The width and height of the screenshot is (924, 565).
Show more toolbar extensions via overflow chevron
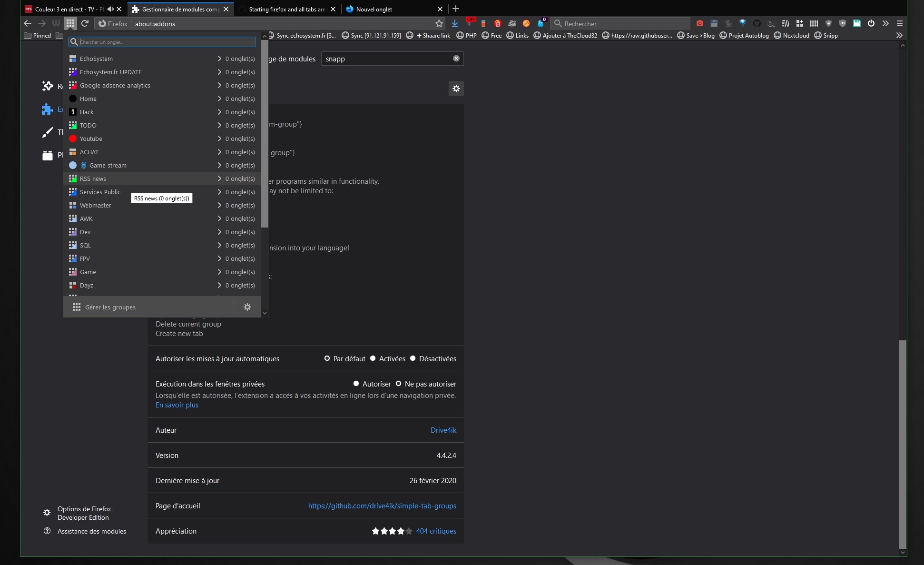885,23
